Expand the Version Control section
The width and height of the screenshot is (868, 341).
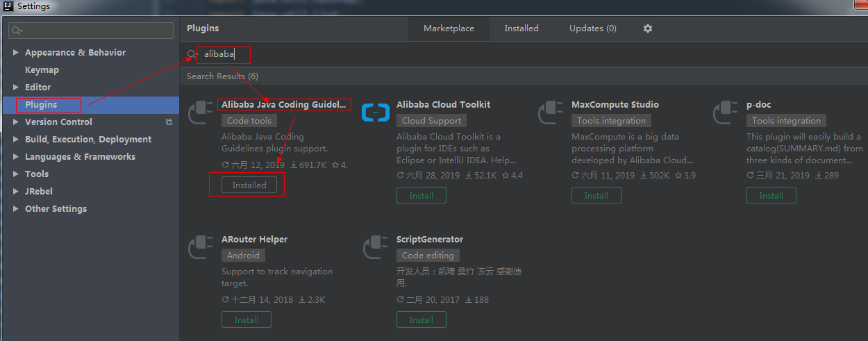click(16, 122)
